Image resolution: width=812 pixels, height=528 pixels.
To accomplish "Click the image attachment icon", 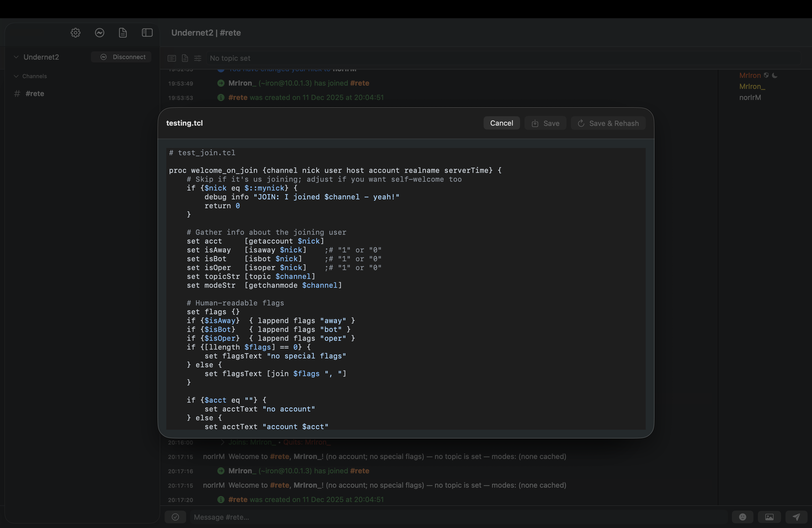I will tap(769, 517).
